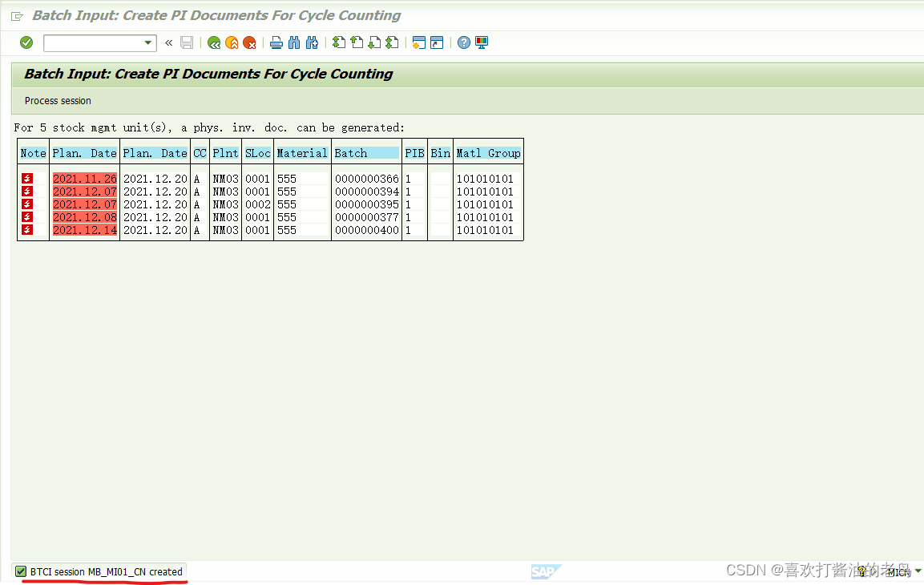Open SAP Help via question mark icon
The image size is (924, 585).
click(x=463, y=42)
